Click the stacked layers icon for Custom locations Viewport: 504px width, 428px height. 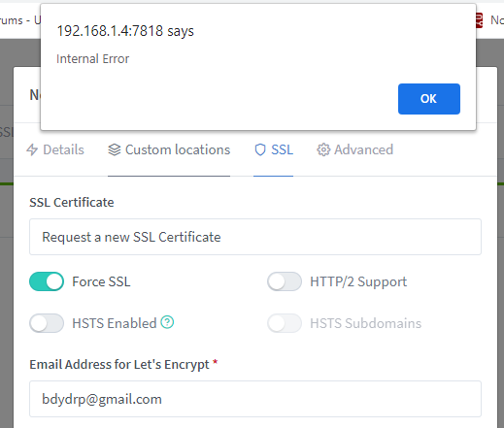(115, 149)
